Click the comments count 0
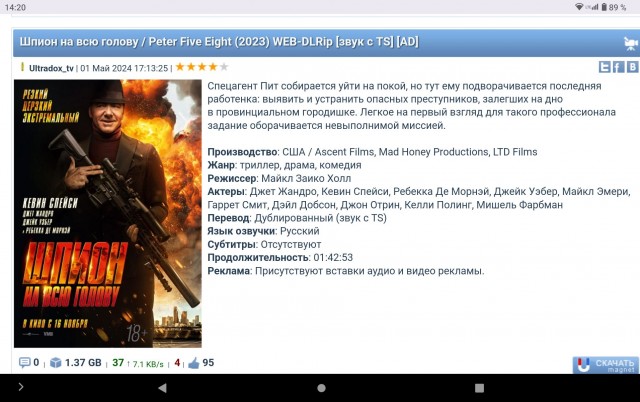Screen dimensions: 640x402 pyautogui.click(x=36, y=362)
